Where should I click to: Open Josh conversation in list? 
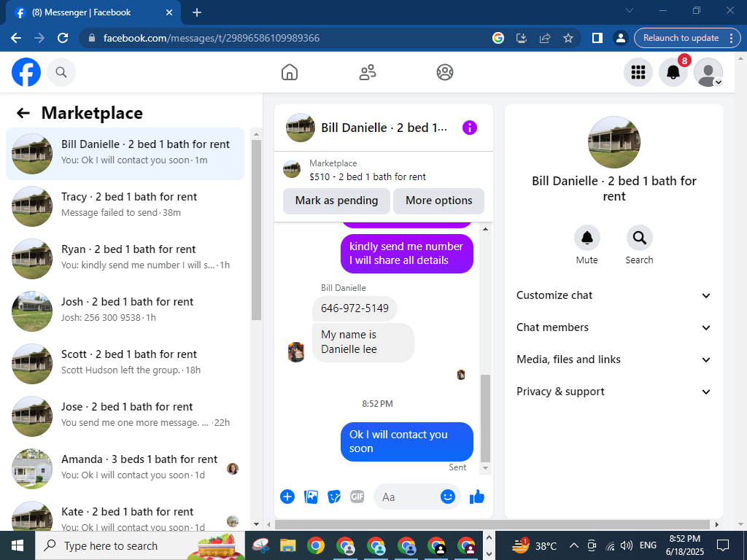click(125, 311)
